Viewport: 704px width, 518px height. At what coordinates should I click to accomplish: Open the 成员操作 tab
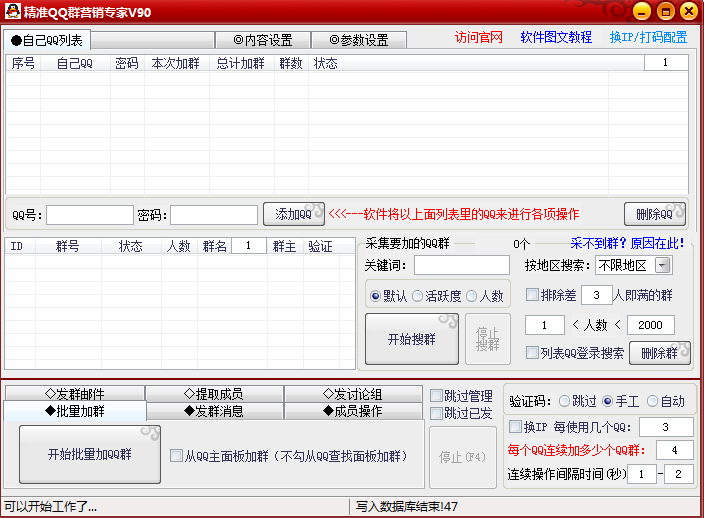(352, 411)
